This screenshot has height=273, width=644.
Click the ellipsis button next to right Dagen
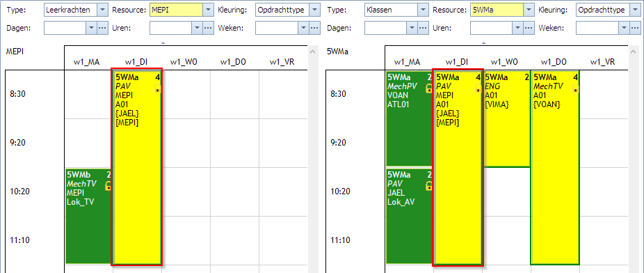pos(424,28)
